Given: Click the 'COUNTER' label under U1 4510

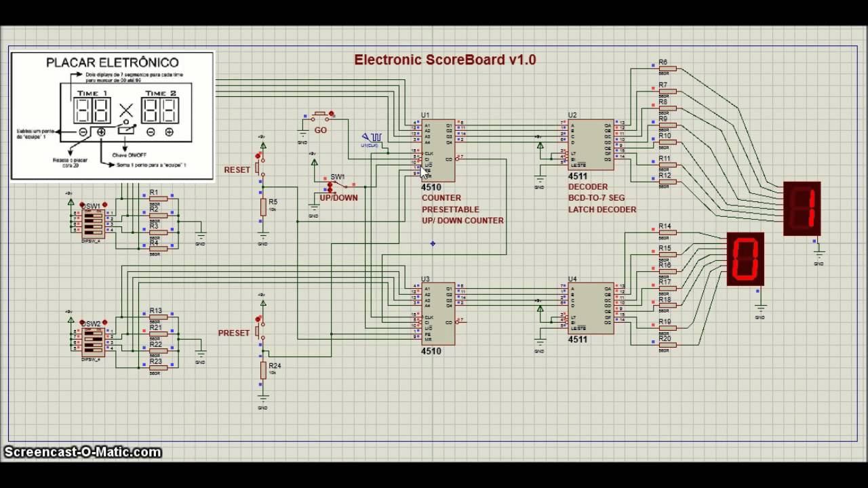Looking at the screenshot, I should (x=441, y=198).
